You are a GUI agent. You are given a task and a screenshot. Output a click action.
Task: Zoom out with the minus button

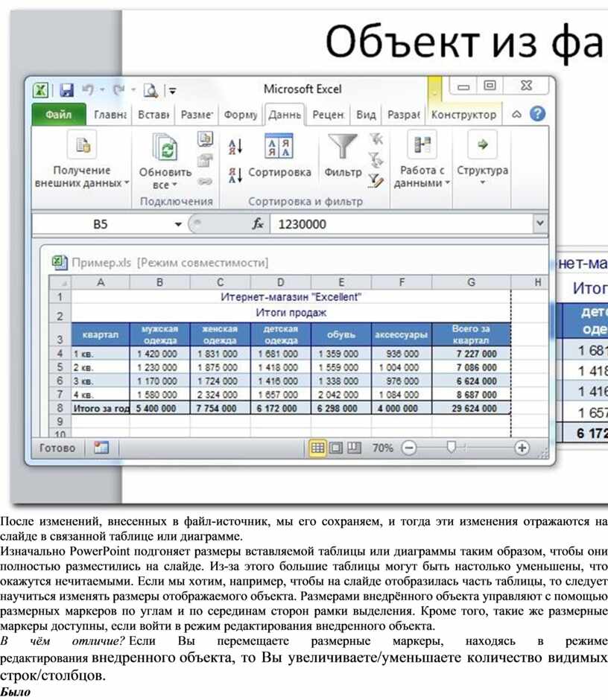coord(409,448)
